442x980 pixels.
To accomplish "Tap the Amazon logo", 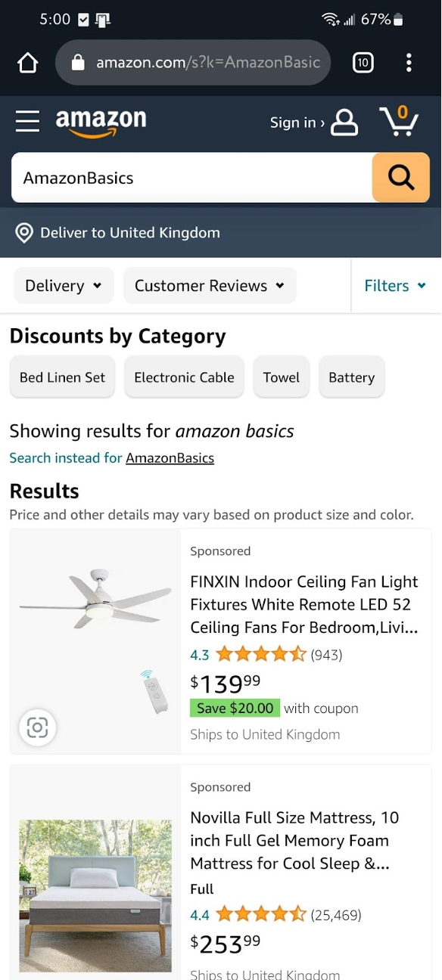I will point(101,123).
